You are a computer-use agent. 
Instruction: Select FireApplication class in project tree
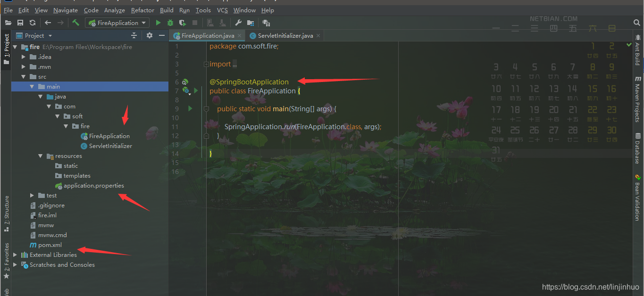tap(109, 136)
